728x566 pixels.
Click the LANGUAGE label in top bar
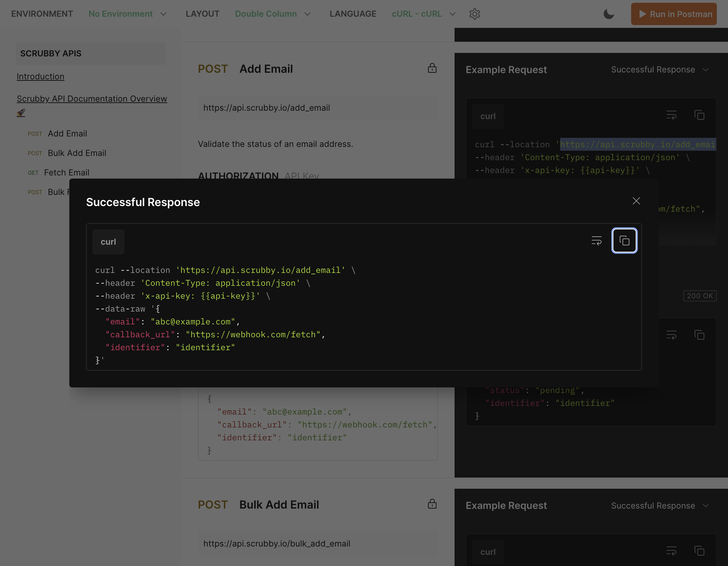click(x=353, y=14)
